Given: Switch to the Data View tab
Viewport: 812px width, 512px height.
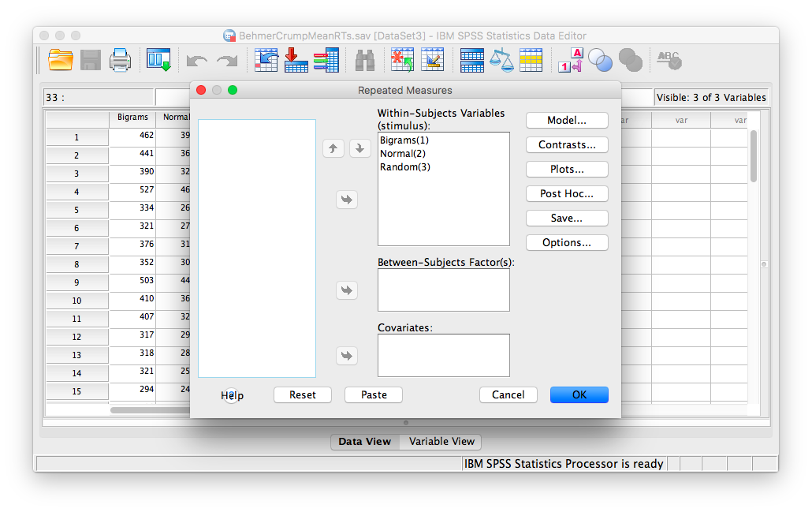Looking at the screenshot, I should 364,442.
